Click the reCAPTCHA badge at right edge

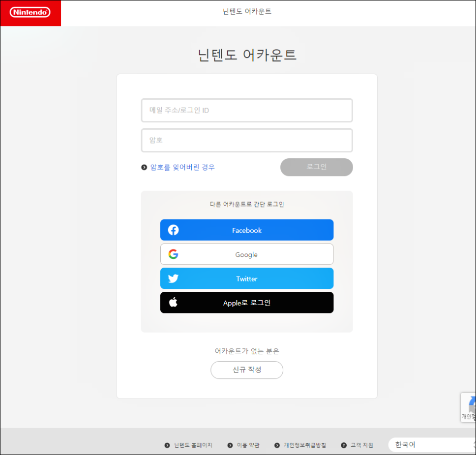(x=469, y=407)
